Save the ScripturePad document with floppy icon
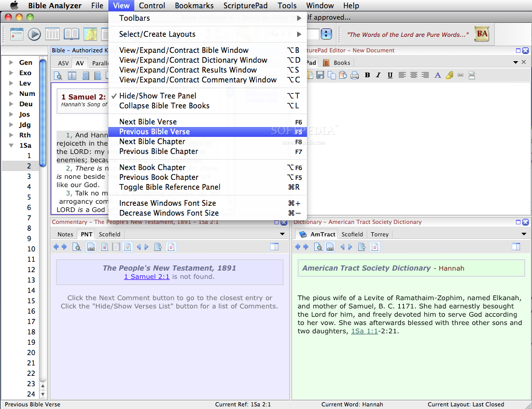Image resolution: width=532 pixels, height=409 pixels. [320, 75]
